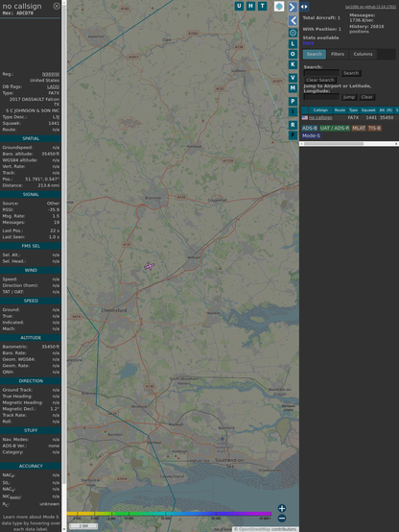This screenshot has height=532, width=399.
Task: Click the squawk value 1441 in table
Action: coord(371,118)
